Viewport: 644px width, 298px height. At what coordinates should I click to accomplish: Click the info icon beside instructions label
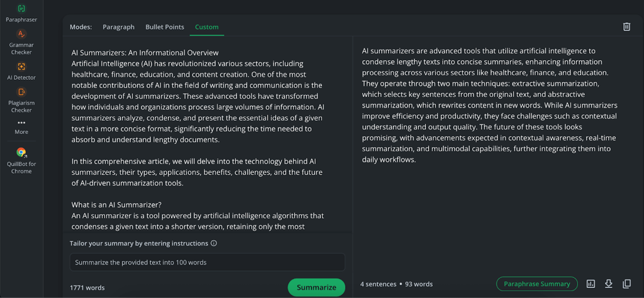[x=214, y=243]
